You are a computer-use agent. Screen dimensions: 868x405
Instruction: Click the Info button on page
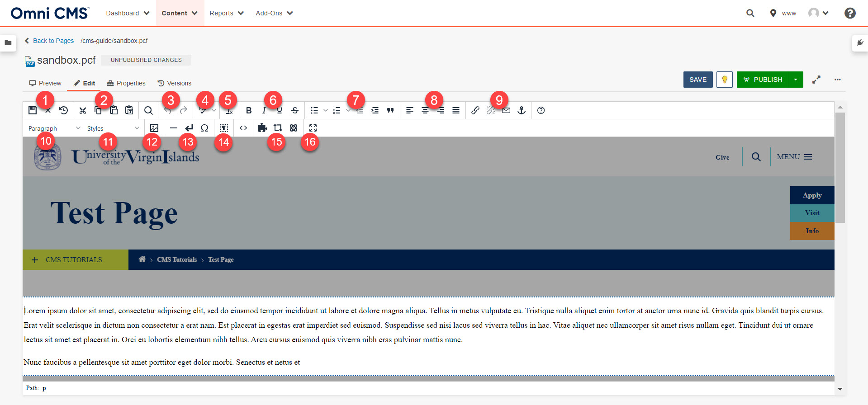(x=812, y=231)
